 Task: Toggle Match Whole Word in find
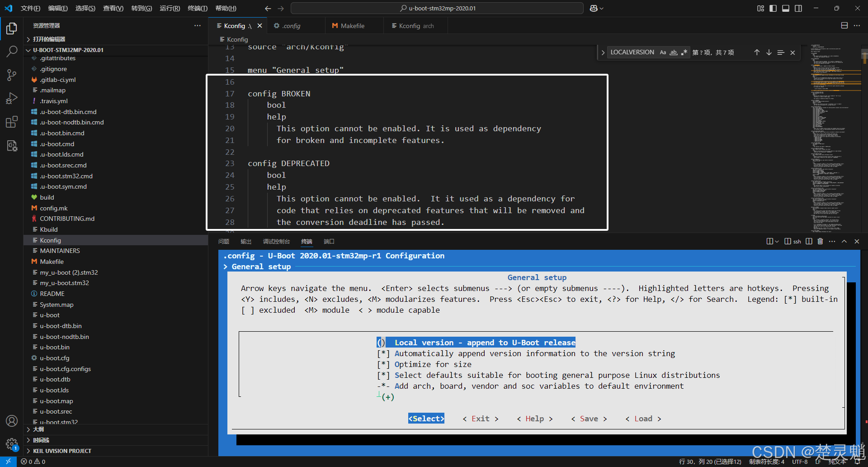pyautogui.click(x=674, y=52)
